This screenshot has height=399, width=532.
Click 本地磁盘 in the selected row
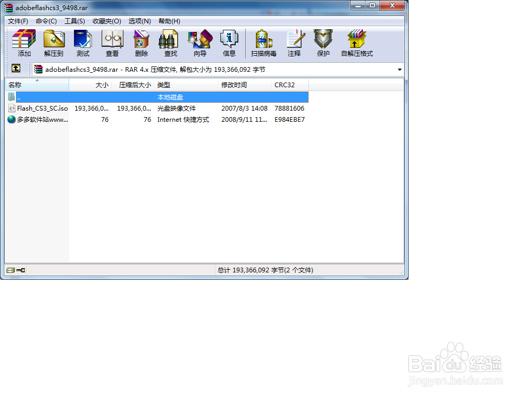170,97
